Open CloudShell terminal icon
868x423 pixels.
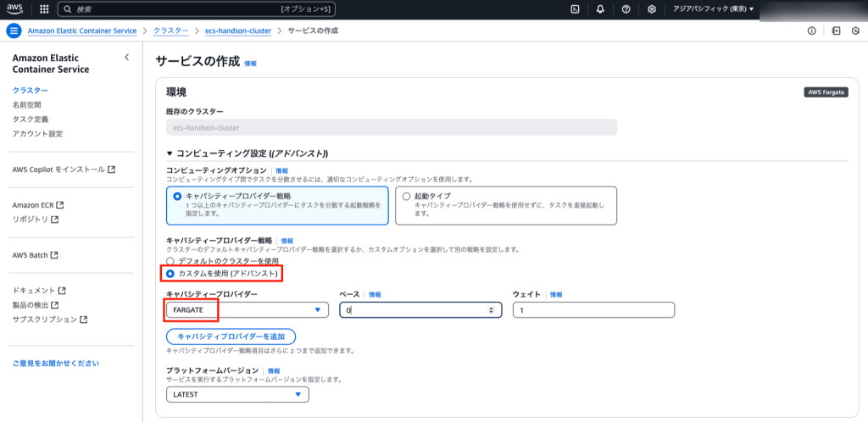tap(575, 9)
